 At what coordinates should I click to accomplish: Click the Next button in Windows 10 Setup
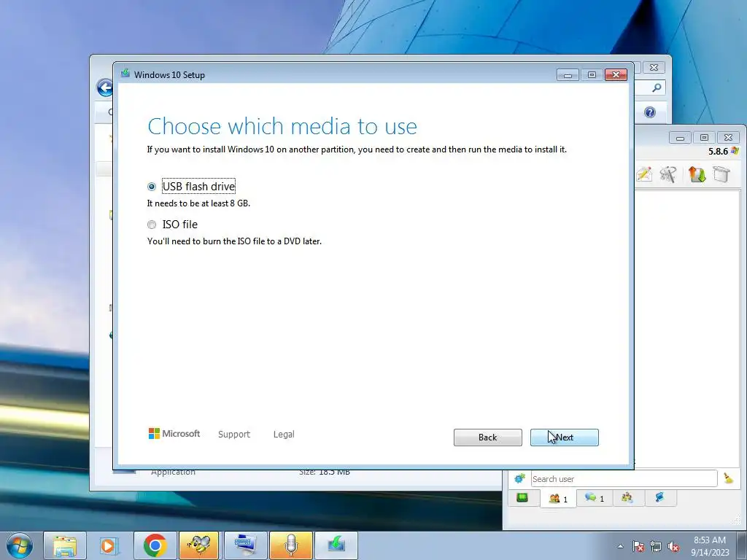coord(564,437)
